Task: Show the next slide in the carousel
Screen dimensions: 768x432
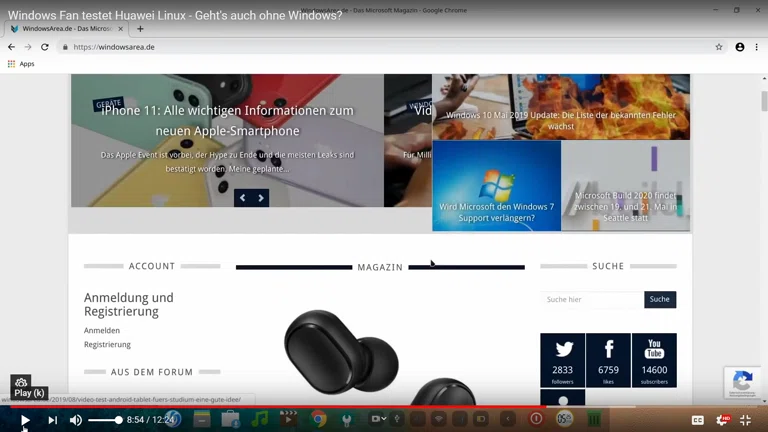Action: (x=261, y=198)
